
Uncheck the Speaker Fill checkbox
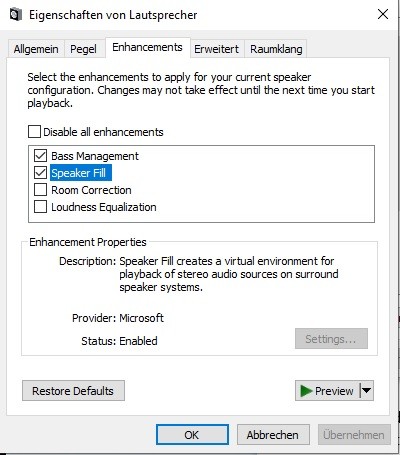pos(40,173)
